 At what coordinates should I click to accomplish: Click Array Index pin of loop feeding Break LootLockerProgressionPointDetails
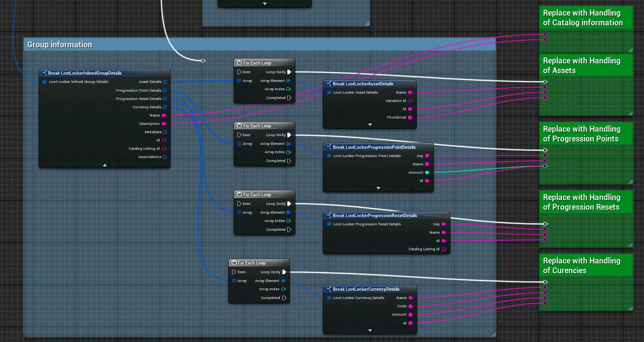point(289,152)
